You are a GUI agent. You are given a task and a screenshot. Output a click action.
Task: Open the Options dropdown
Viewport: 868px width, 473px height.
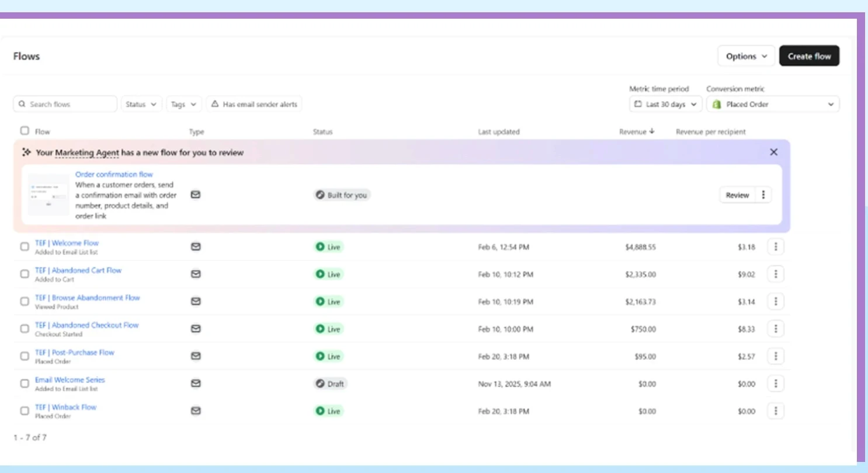tap(746, 56)
